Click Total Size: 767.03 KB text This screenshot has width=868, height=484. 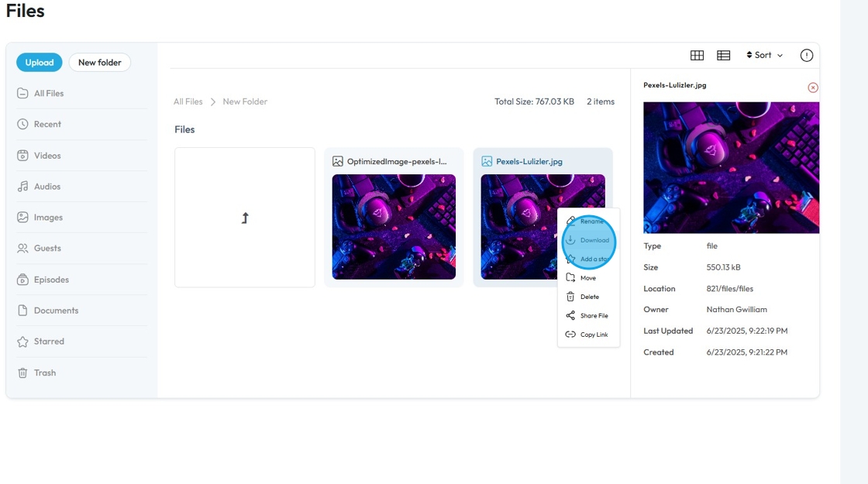click(x=534, y=101)
